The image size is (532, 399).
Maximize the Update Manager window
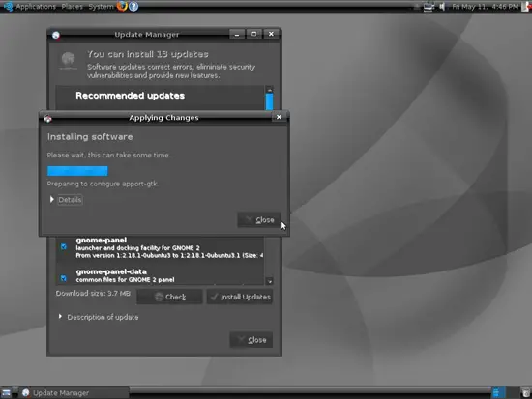[x=253, y=34]
